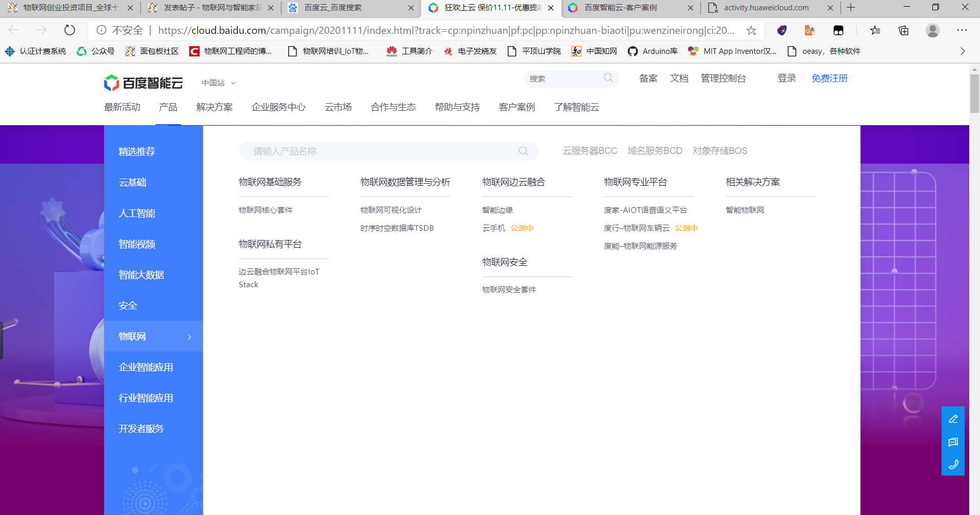Viewport: 980px width, 515px height.
Task: Open MIT App Inventor bookmark
Action: pos(732,51)
